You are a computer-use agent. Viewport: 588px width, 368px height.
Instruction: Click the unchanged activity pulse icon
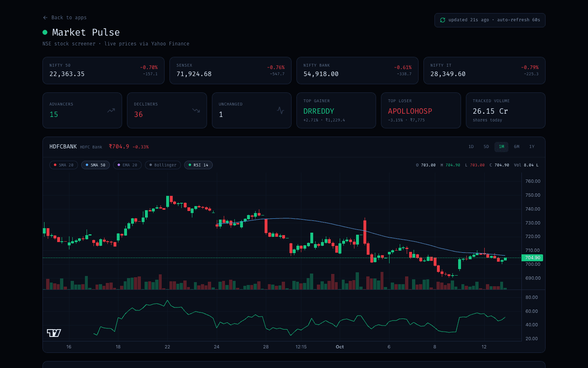(x=281, y=110)
